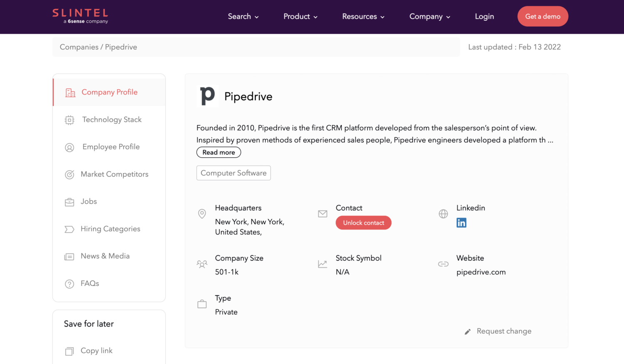Click the 'Private' type value

click(x=226, y=312)
